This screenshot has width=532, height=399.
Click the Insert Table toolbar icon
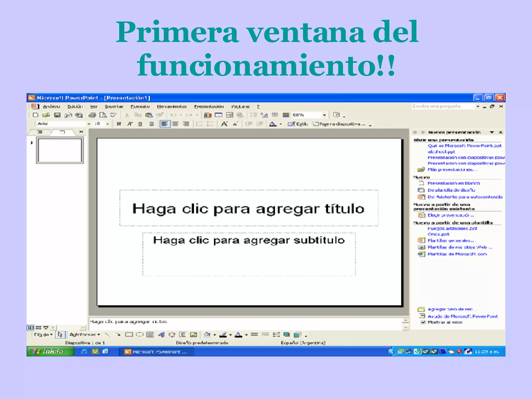pyautogui.click(x=218, y=115)
